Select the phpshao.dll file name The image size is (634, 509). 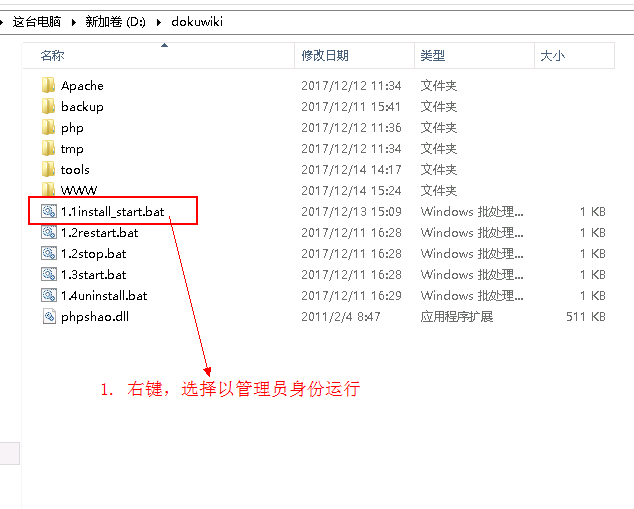click(x=95, y=317)
